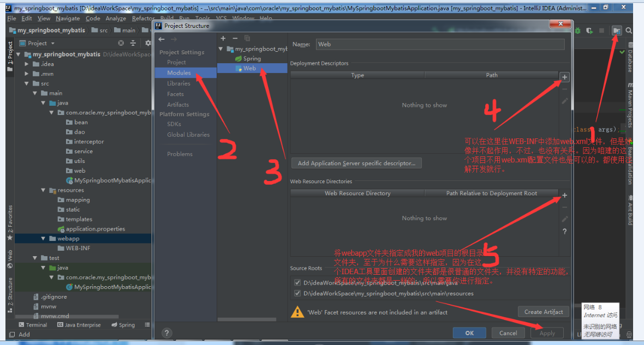Click the Project tree horizontal scrollbar
644x345 pixels.
point(67,317)
